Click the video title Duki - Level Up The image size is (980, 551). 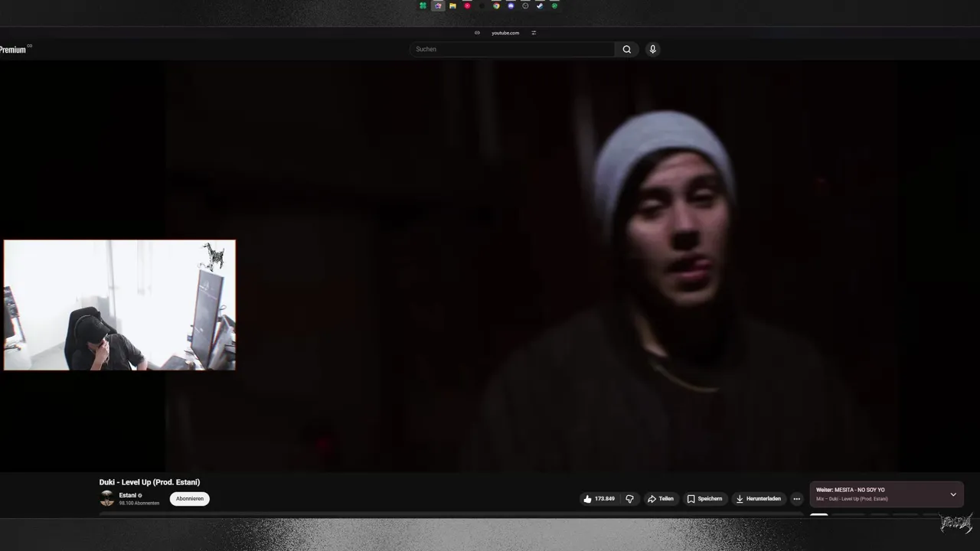(x=149, y=482)
